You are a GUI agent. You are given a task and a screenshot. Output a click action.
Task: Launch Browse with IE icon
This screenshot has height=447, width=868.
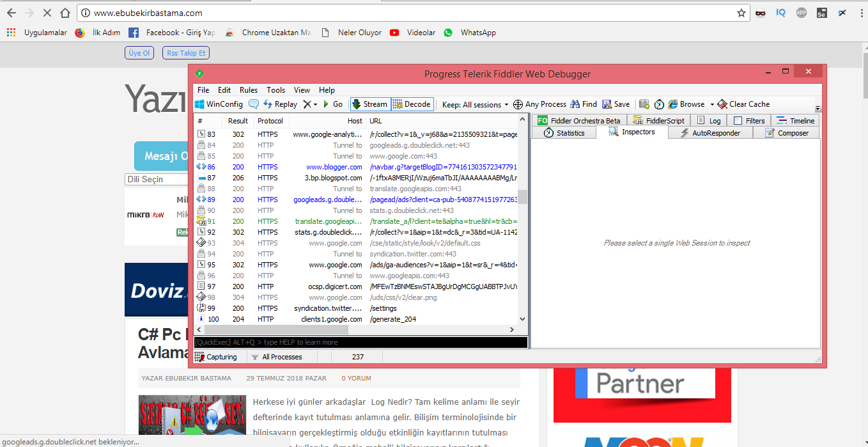(x=686, y=104)
